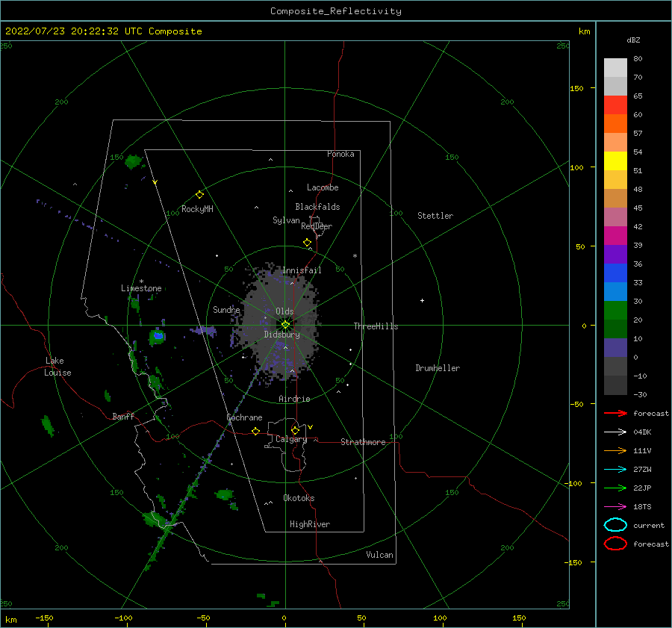Select the yellow diamond marker below Cochrane
Image resolution: width=672 pixels, height=628 pixels.
point(256,432)
